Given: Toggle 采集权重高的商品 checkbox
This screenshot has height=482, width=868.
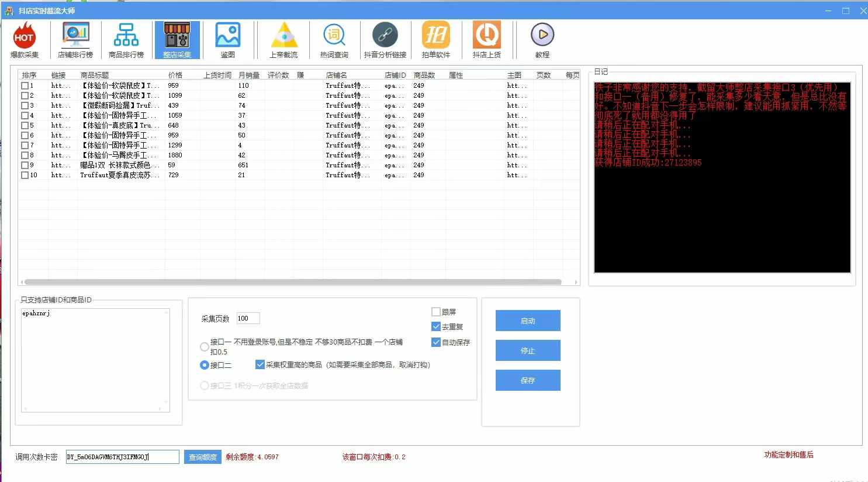Looking at the screenshot, I should pyautogui.click(x=260, y=364).
